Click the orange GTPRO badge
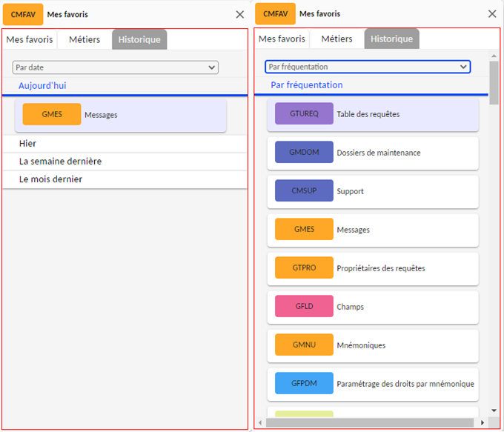This screenshot has height=432, width=504. (304, 268)
